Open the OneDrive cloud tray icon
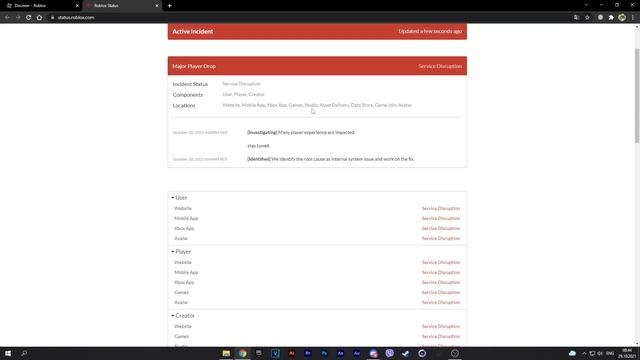Screen dimensions: 640x360 point(572,353)
